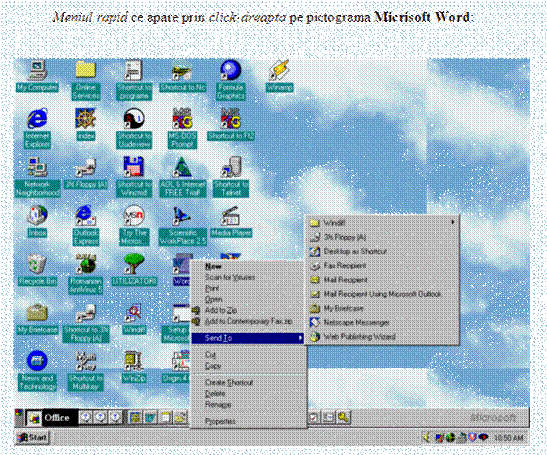Screen dimensions: 547x455
Task: Click the red shield tray icon
Action: click(x=473, y=438)
